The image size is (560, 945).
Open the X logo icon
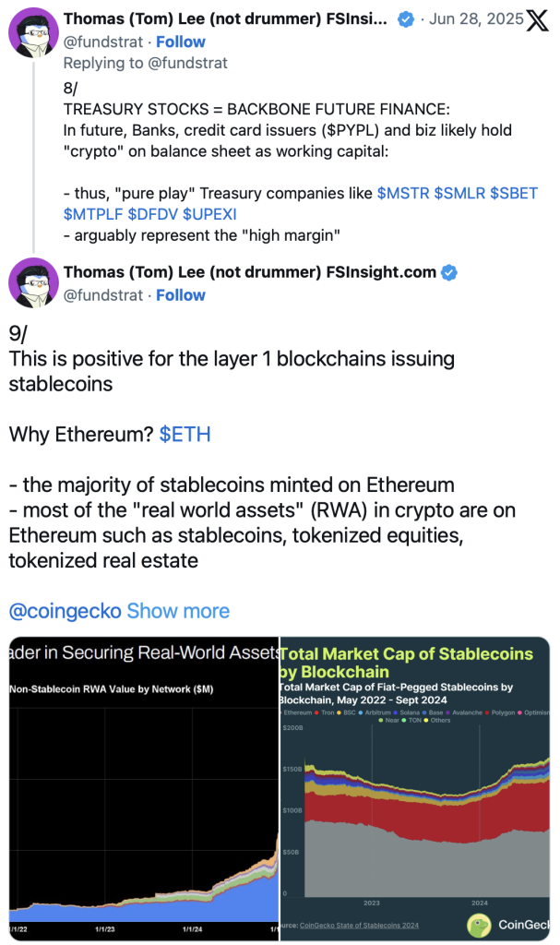pyautogui.click(x=537, y=20)
